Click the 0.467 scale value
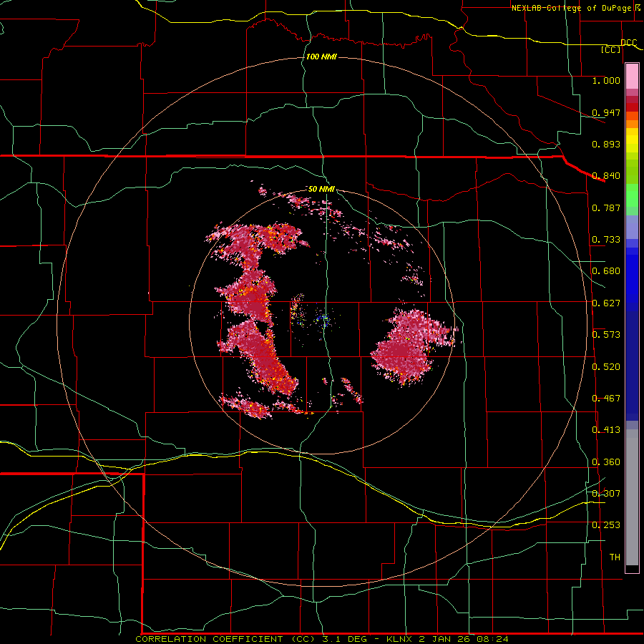The height and width of the screenshot is (644, 644). 606,399
